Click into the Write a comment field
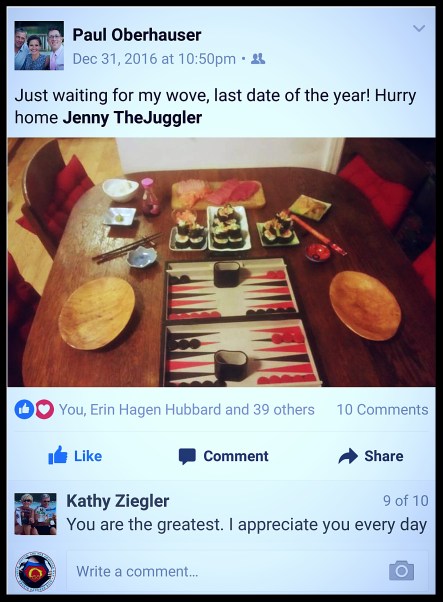This screenshot has height=602, width=443. point(247,571)
